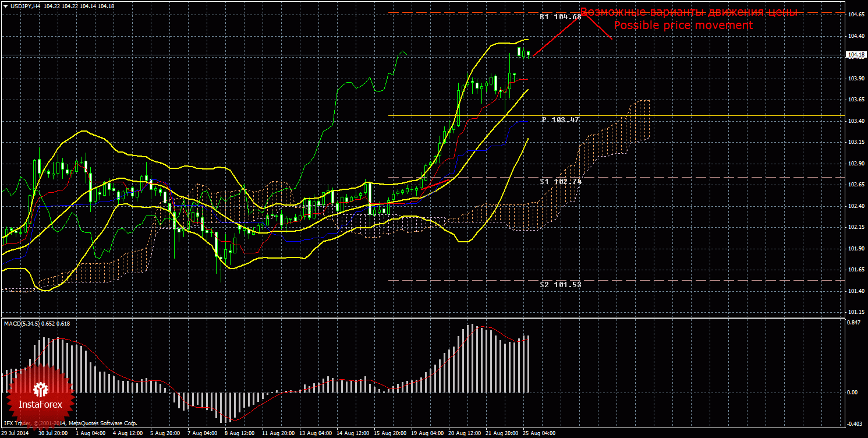Click the 7 Aug 04:00 time label
868x438 pixels.
click(202, 433)
